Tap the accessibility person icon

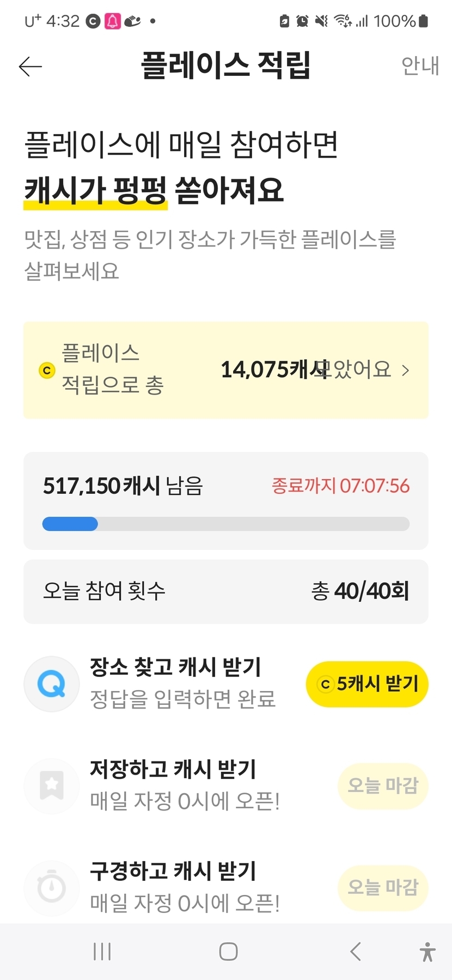coord(427,952)
